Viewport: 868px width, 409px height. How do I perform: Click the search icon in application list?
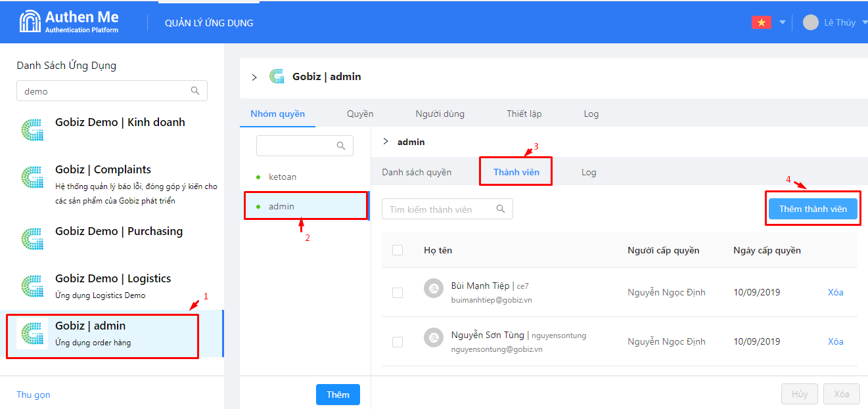click(195, 91)
